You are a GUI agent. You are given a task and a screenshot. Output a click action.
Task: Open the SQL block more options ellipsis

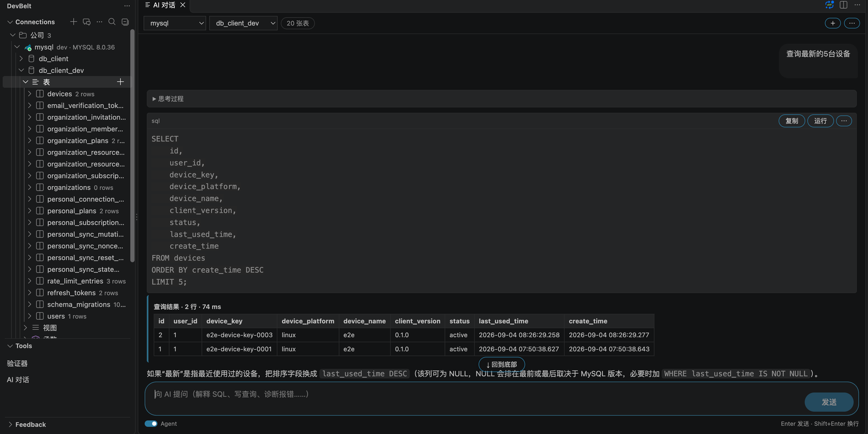pyautogui.click(x=844, y=121)
